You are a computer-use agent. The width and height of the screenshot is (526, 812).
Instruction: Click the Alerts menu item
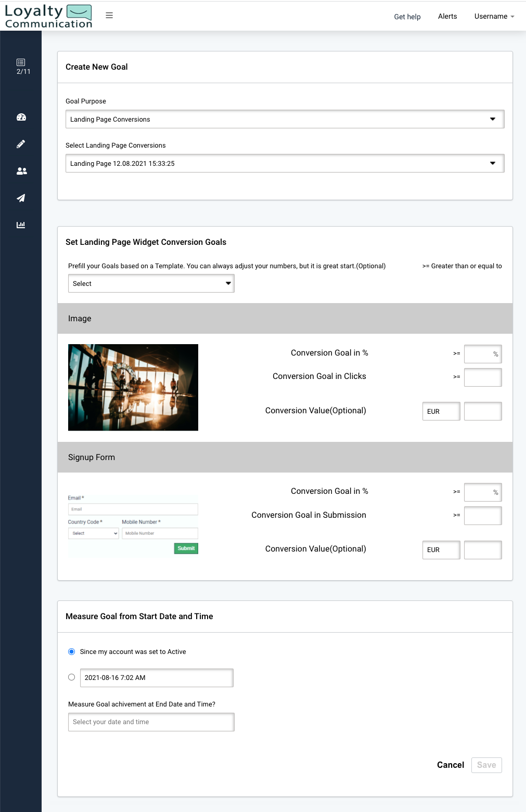(x=447, y=16)
